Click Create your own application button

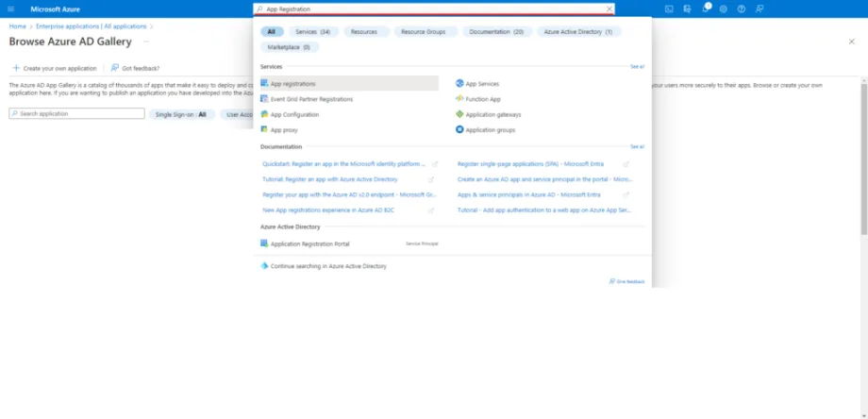(x=55, y=68)
